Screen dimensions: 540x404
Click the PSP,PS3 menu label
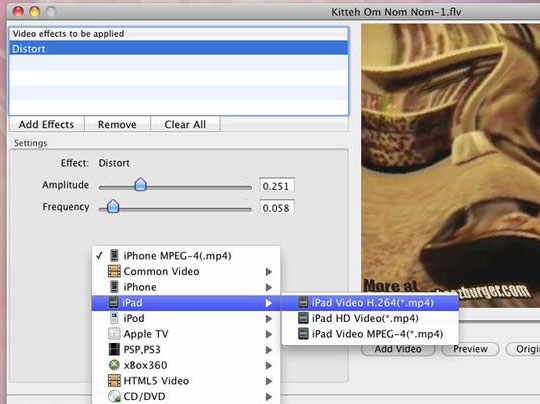coord(142,350)
